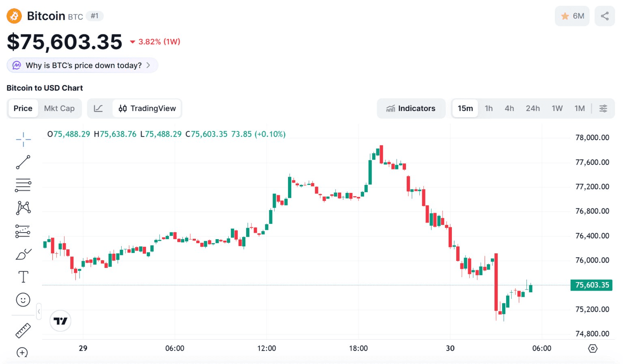Toggle to simple line chart mode
Screen dimensions: 623x364
point(98,109)
